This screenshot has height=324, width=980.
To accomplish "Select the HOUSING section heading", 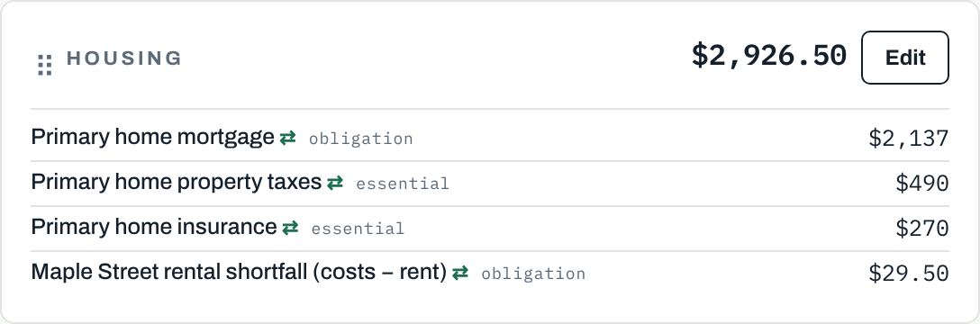I will (x=124, y=58).
